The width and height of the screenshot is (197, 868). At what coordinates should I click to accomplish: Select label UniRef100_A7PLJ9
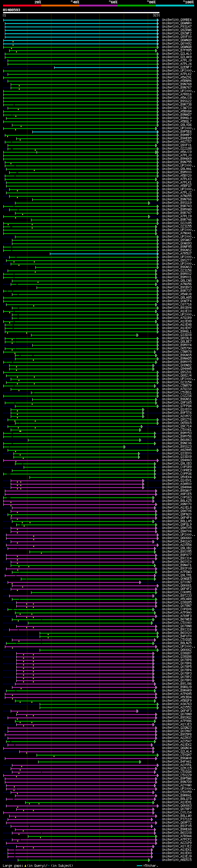click(x=177, y=61)
